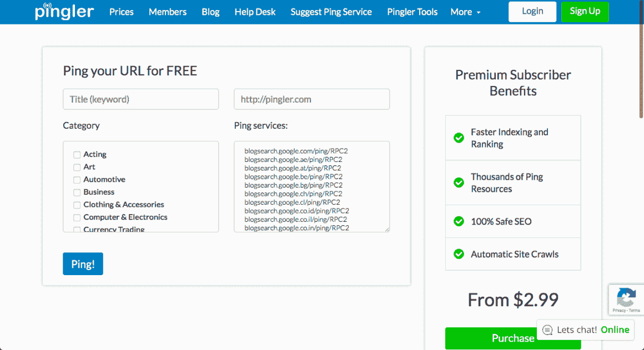This screenshot has width=644, height=350.
Task: Tick the Acting category checkbox
Action: (x=77, y=155)
